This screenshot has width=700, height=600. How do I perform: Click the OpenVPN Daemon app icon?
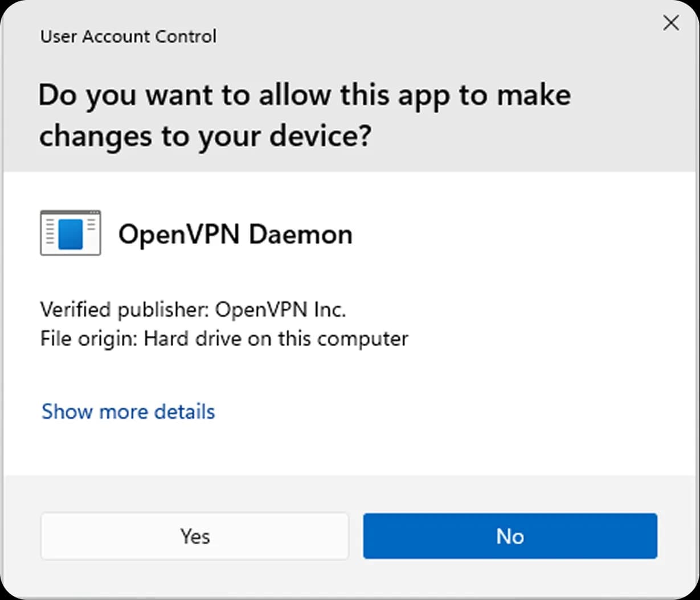click(71, 233)
